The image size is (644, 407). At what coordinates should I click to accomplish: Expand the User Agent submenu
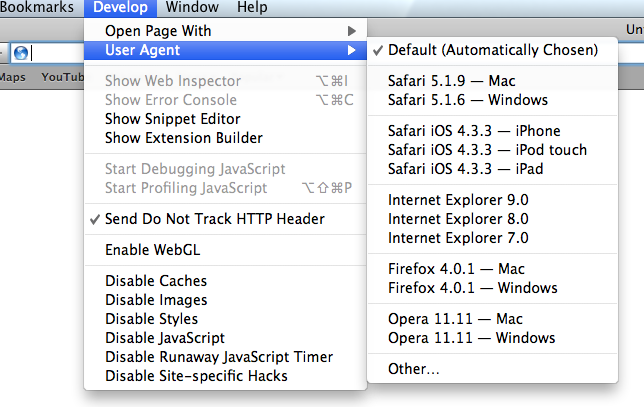(145, 50)
